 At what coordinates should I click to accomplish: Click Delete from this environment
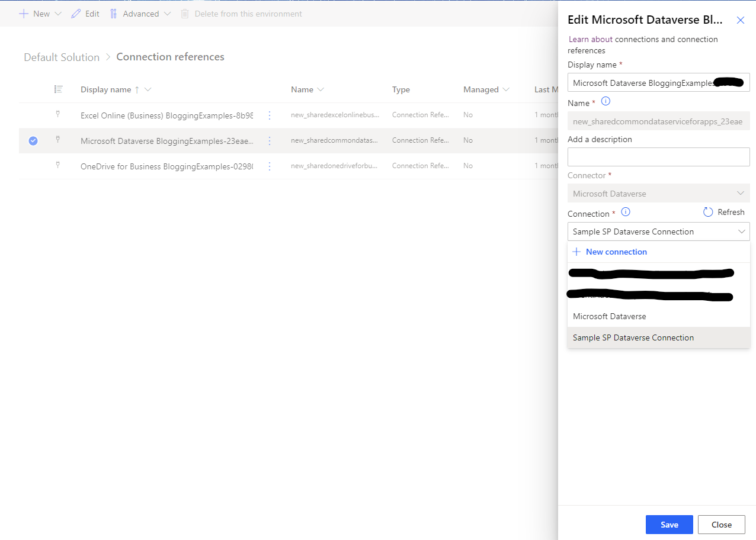pyautogui.click(x=241, y=14)
